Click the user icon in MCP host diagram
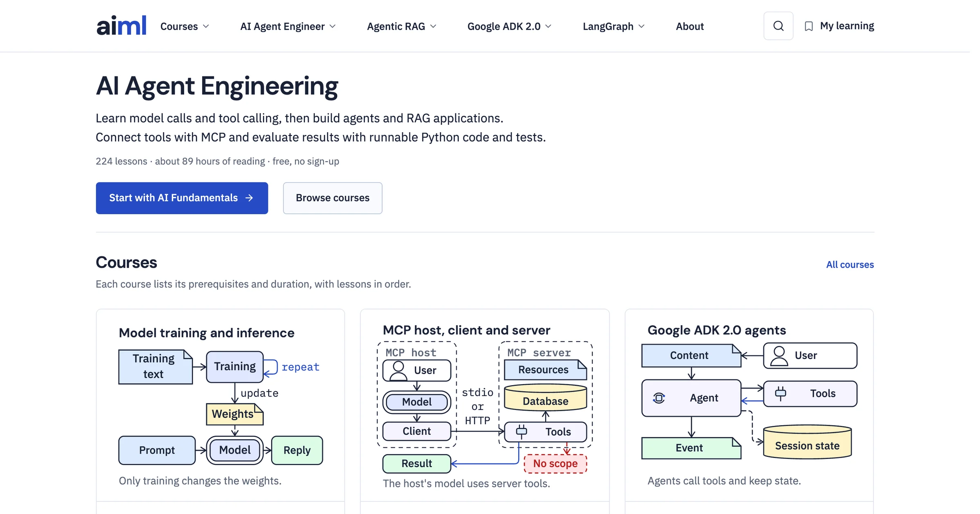This screenshot has height=514, width=980. (x=398, y=370)
